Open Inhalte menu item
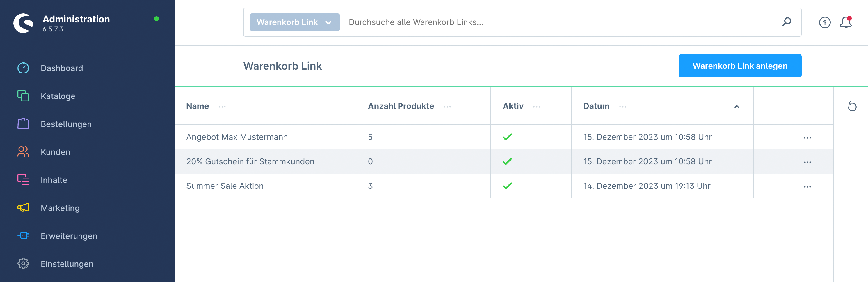Screen dimensions: 868x282 point(54,180)
